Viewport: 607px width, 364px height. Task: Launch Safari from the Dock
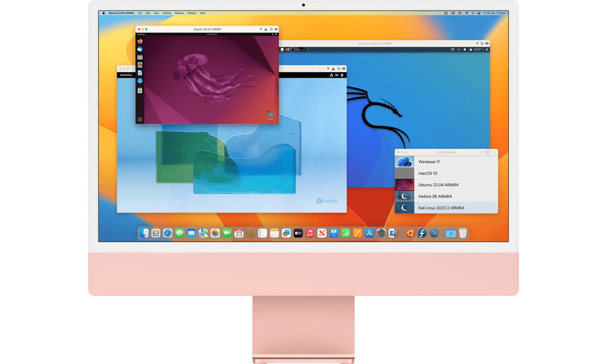(x=168, y=233)
